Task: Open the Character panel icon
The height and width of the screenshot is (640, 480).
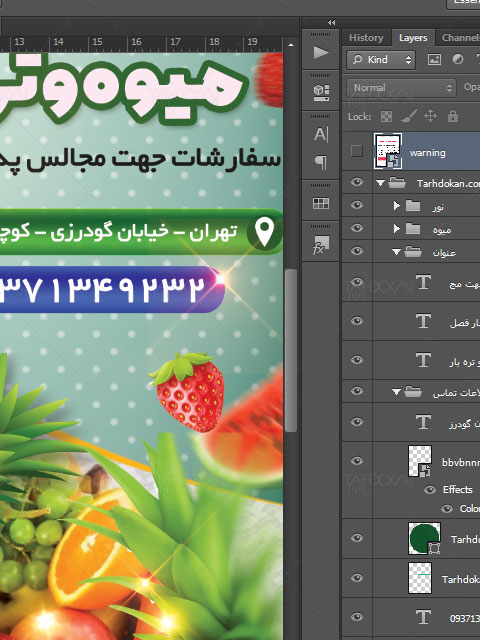Action: [x=321, y=134]
